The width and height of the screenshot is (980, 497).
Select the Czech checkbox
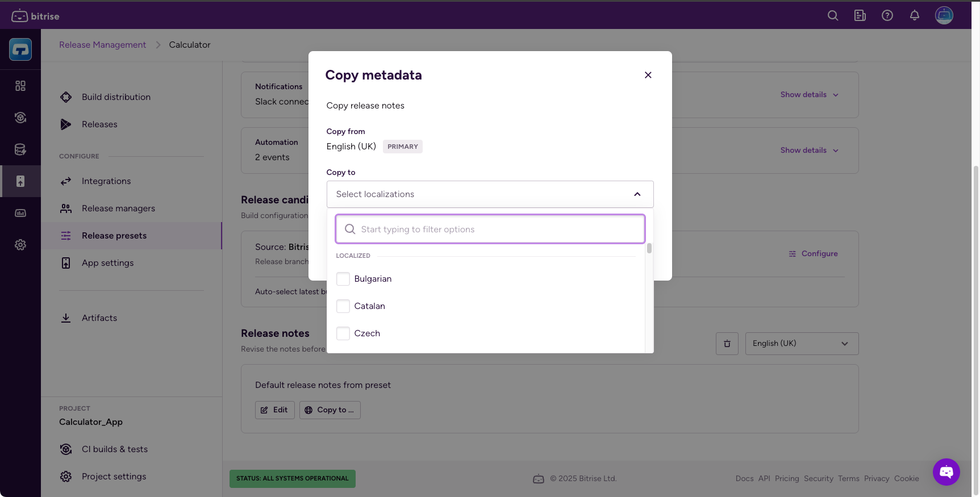[343, 333]
